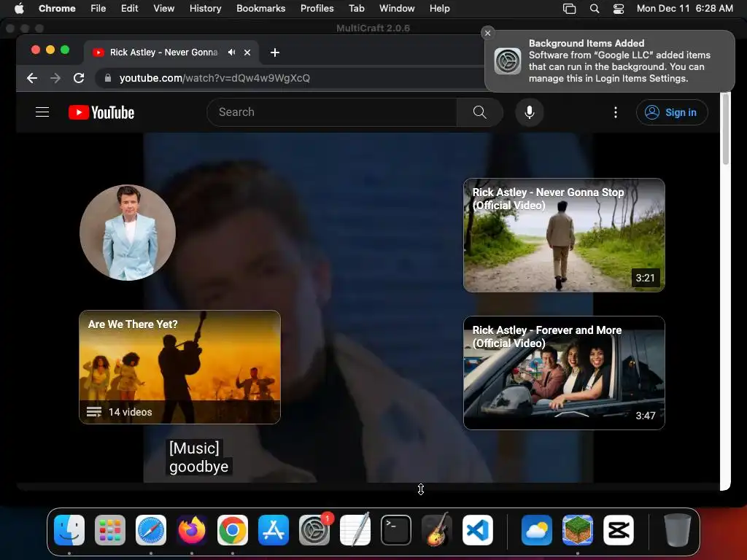The width and height of the screenshot is (747, 560).
Task: Click the [Music] goodbye caption text
Action: pyautogui.click(x=198, y=457)
